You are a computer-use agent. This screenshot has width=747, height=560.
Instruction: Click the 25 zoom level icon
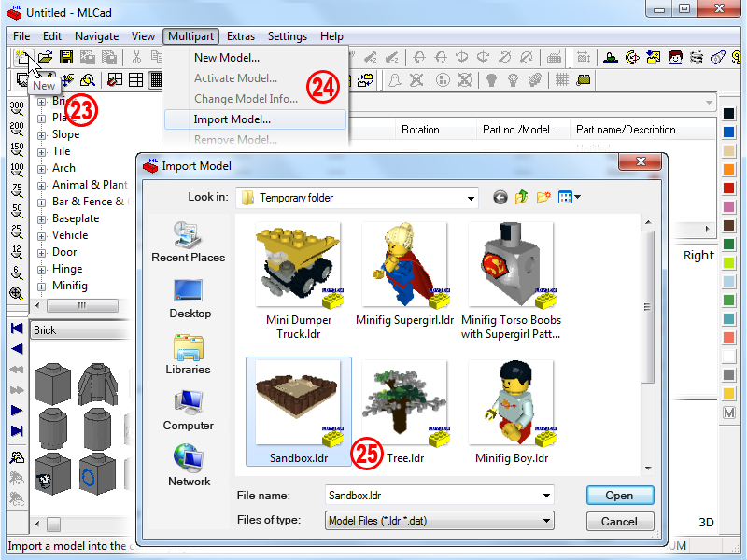point(17,231)
